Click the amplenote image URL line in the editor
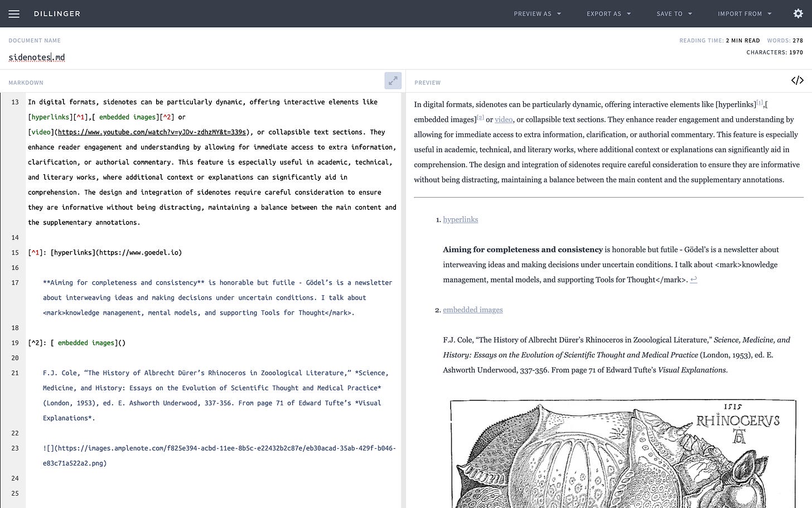The image size is (812, 508). point(219,456)
